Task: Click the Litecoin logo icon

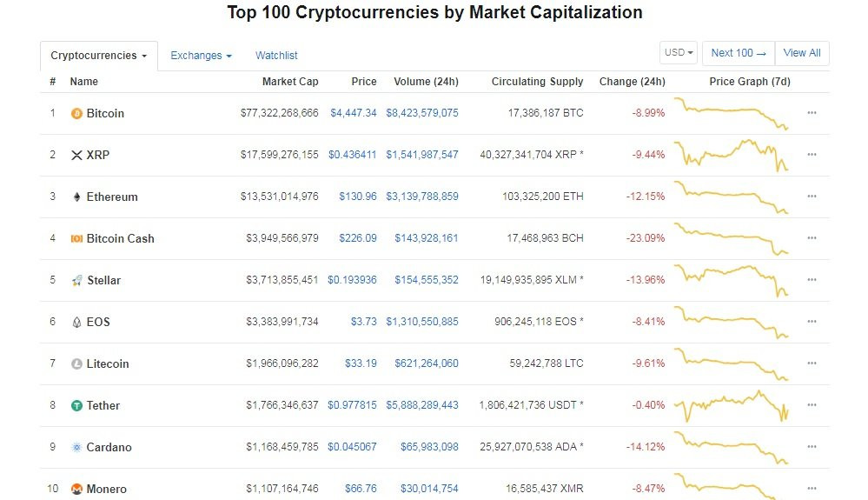Action: 76,364
